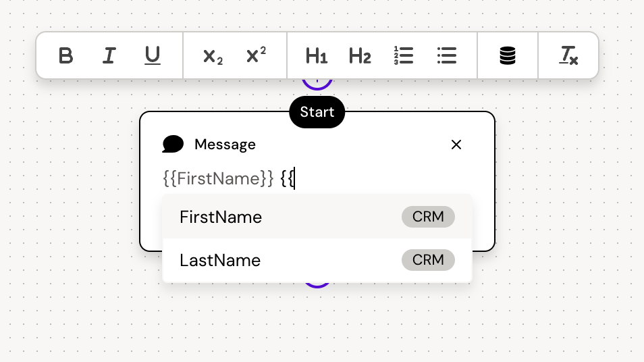Choose LastName from the variable suggestions

(220, 260)
